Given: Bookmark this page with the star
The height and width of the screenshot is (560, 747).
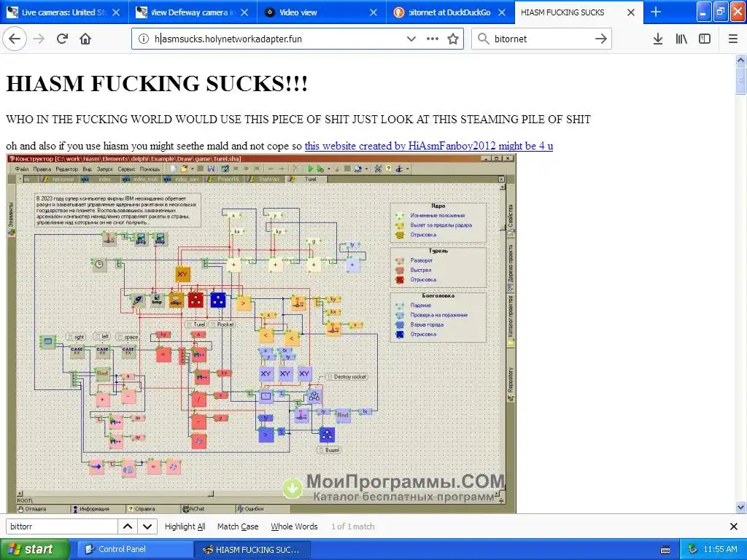Looking at the screenshot, I should tap(453, 39).
